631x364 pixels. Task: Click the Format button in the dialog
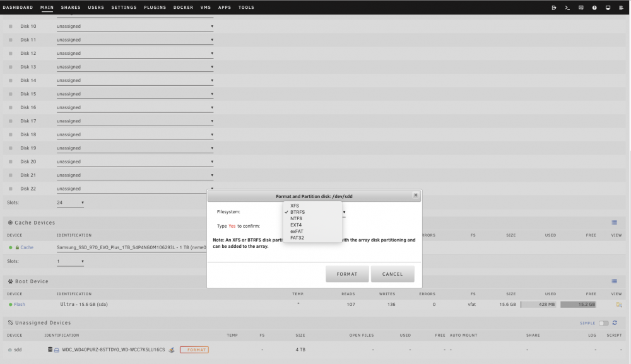pyautogui.click(x=347, y=274)
